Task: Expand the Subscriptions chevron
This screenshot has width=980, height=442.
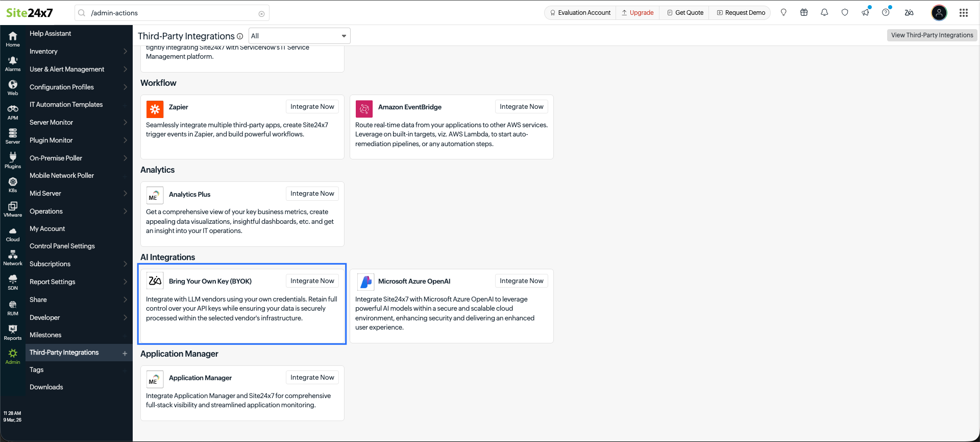Action: tap(125, 264)
